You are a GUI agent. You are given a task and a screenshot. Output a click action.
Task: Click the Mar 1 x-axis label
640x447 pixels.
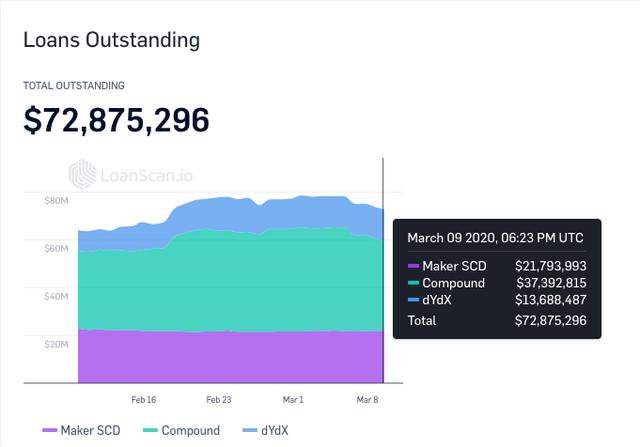coord(293,400)
